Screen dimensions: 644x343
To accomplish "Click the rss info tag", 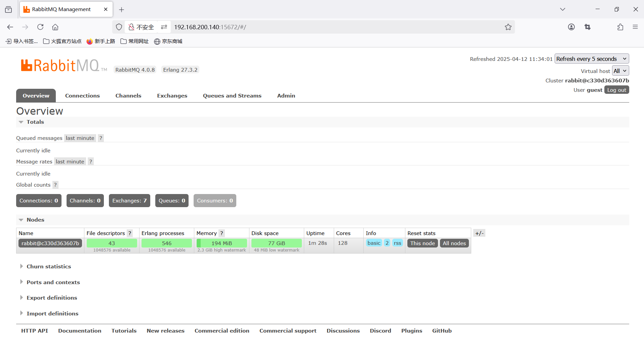I will [x=397, y=243].
